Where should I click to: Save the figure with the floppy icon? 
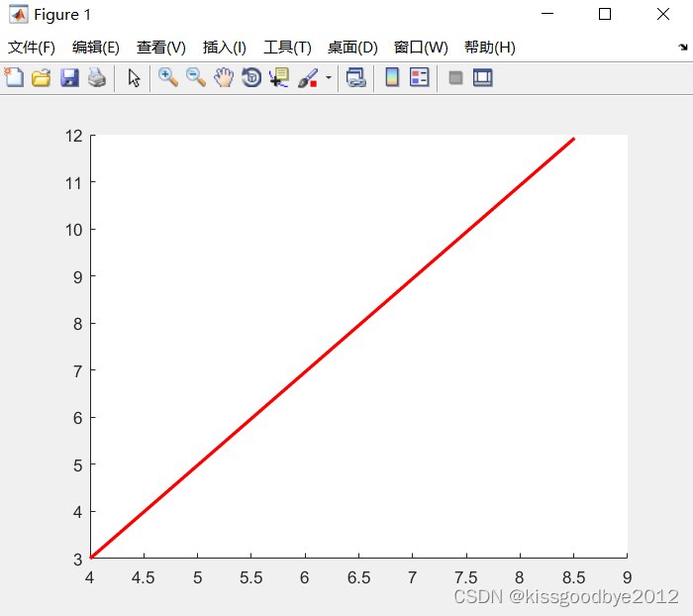pos(69,78)
